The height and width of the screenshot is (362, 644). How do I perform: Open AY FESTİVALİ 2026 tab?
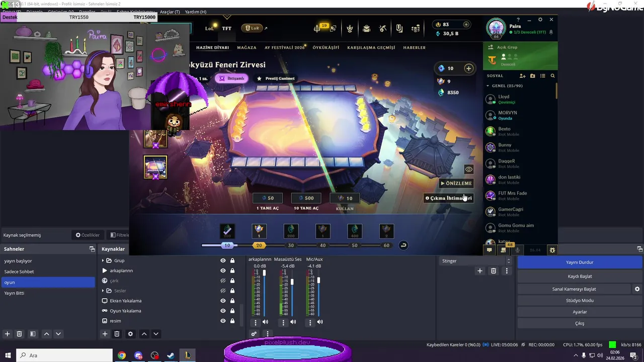(285, 47)
